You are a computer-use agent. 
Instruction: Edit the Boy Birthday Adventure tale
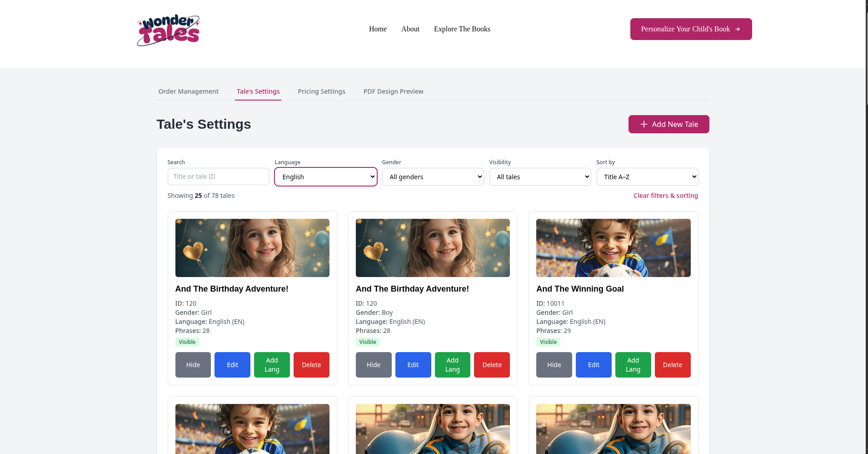coord(413,365)
